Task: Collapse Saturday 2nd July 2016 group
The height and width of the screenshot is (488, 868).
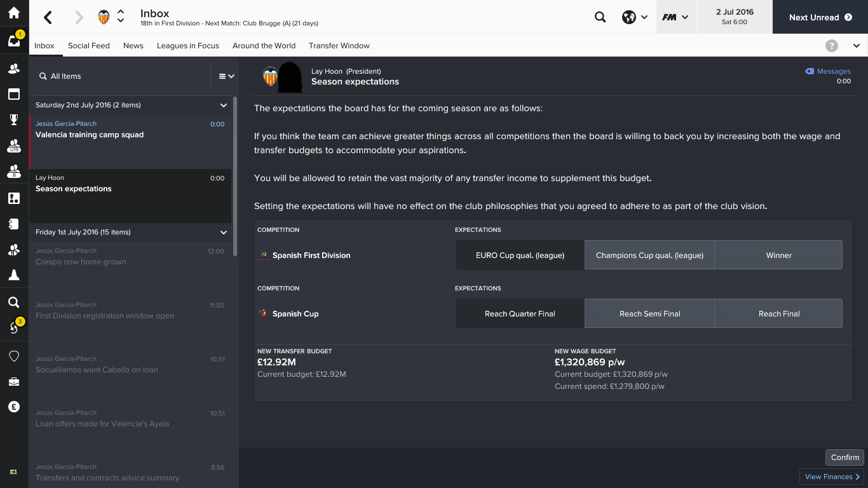Action: point(224,105)
